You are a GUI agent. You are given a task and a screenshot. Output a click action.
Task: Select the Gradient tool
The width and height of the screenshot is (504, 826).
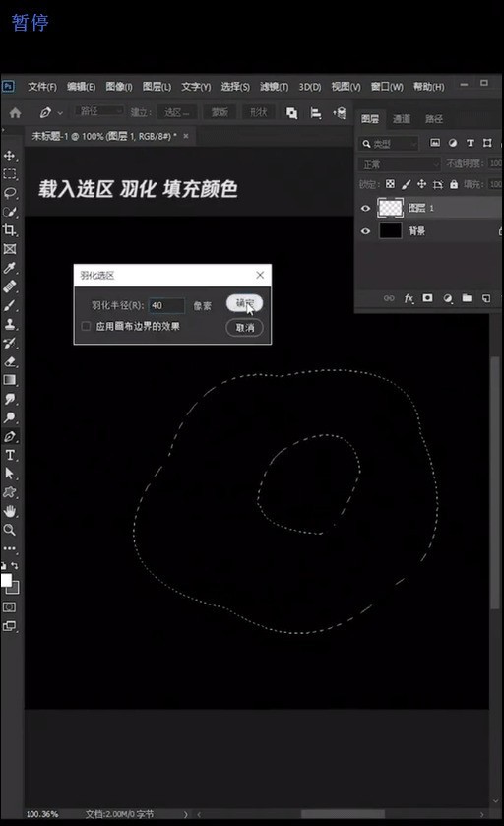coord(10,380)
